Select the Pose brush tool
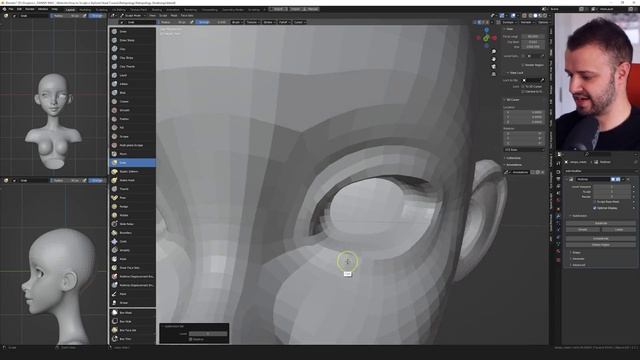640x360 pixels. tap(132, 198)
